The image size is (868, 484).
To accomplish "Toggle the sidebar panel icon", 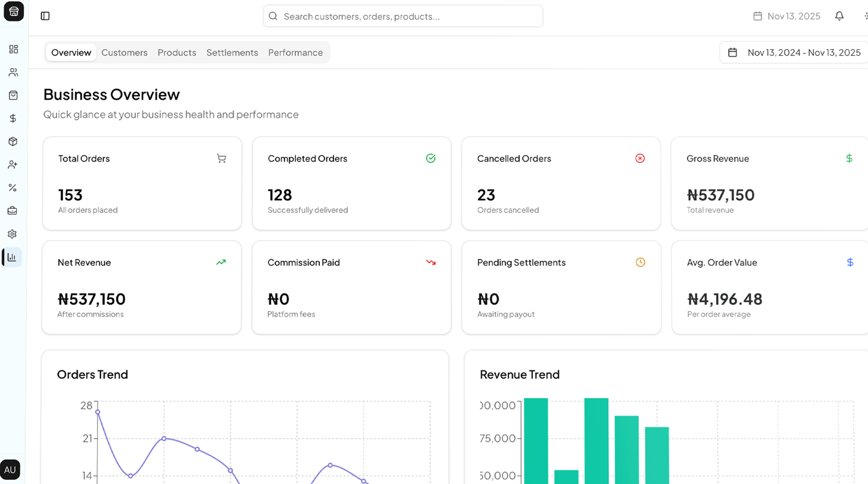I will (45, 16).
